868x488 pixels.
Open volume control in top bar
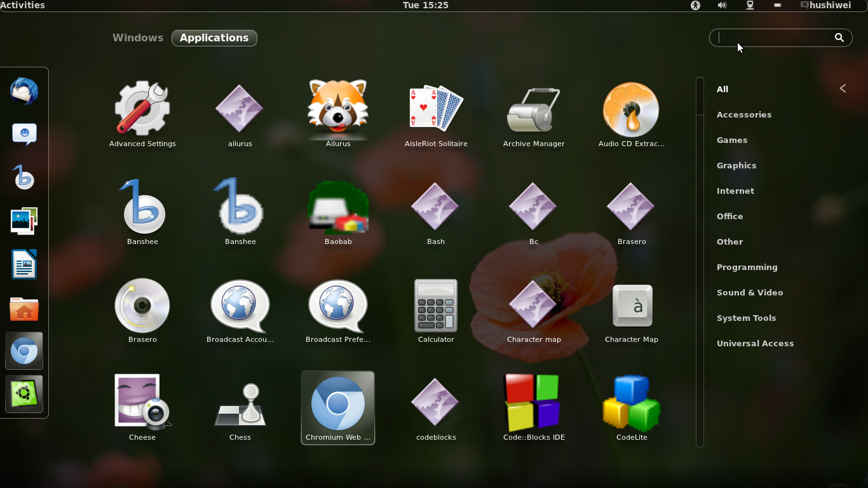(x=722, y=5)
